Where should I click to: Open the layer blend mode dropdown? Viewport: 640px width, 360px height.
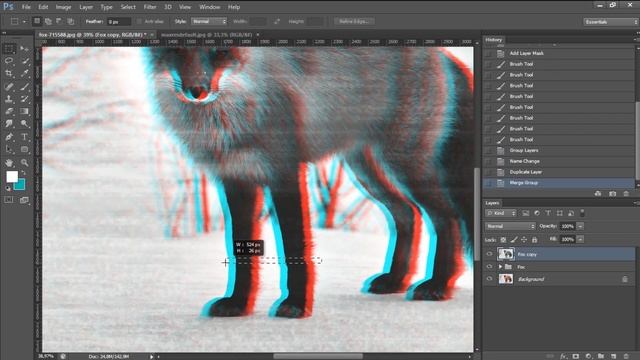coord(510,226)
